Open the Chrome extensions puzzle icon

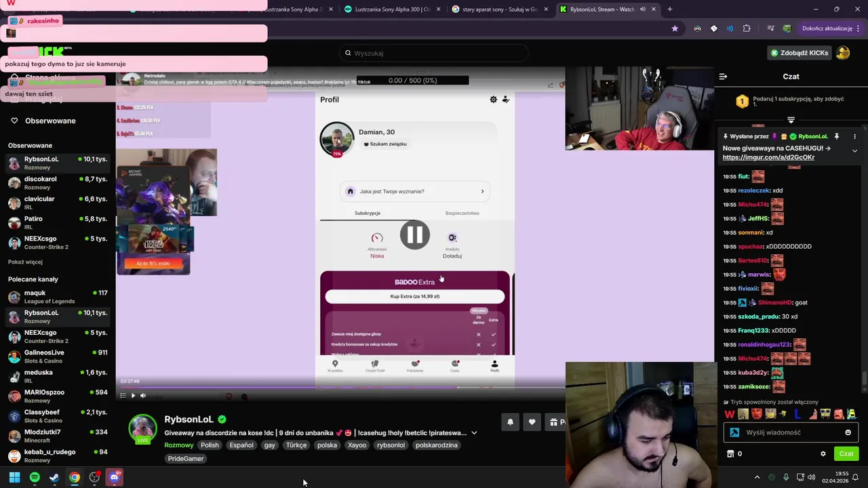tap(747, 28)
